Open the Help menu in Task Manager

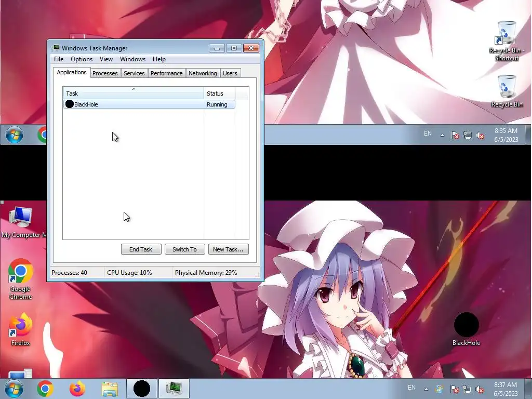pos(159,59)
